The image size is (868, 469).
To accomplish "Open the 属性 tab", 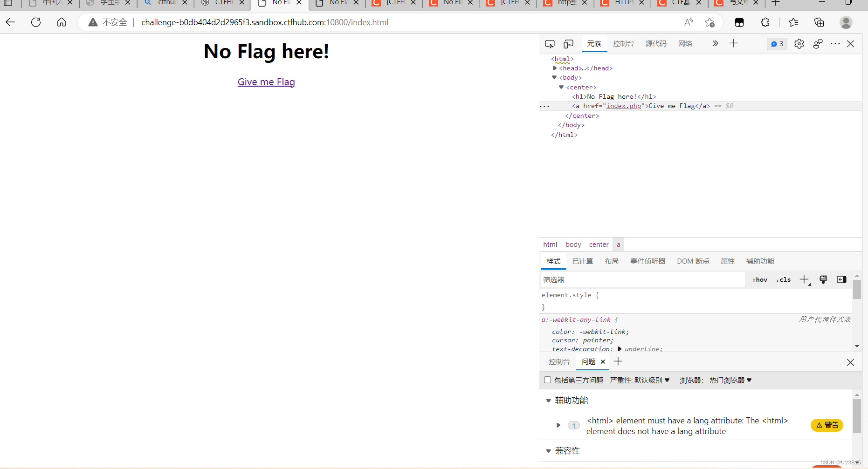I will pos(728,261).
